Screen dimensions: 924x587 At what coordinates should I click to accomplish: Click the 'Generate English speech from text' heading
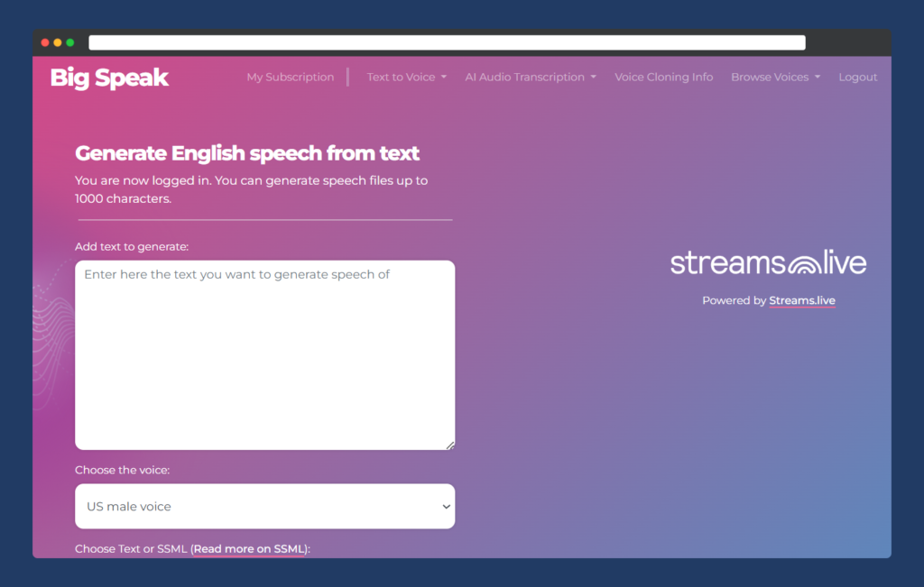pos(247,153)
